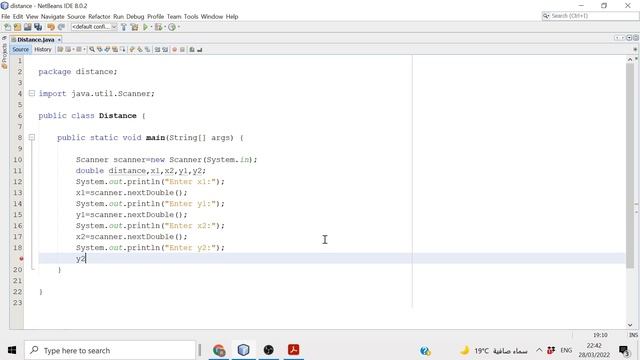Image resolution: width=640 pixels, height=360 pixels.
Task: Open the Debug Project dropdown arrow
Action: 165,27
